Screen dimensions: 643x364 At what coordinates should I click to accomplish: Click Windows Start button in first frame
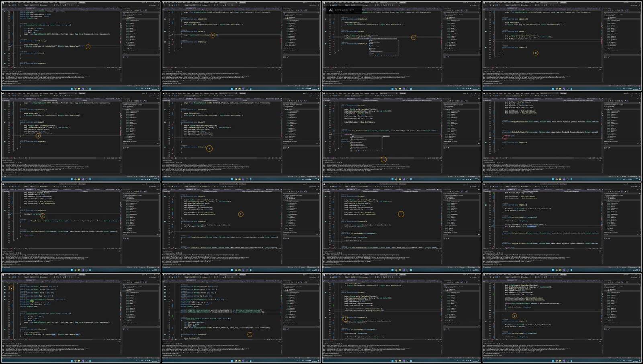tap(72, 88)
